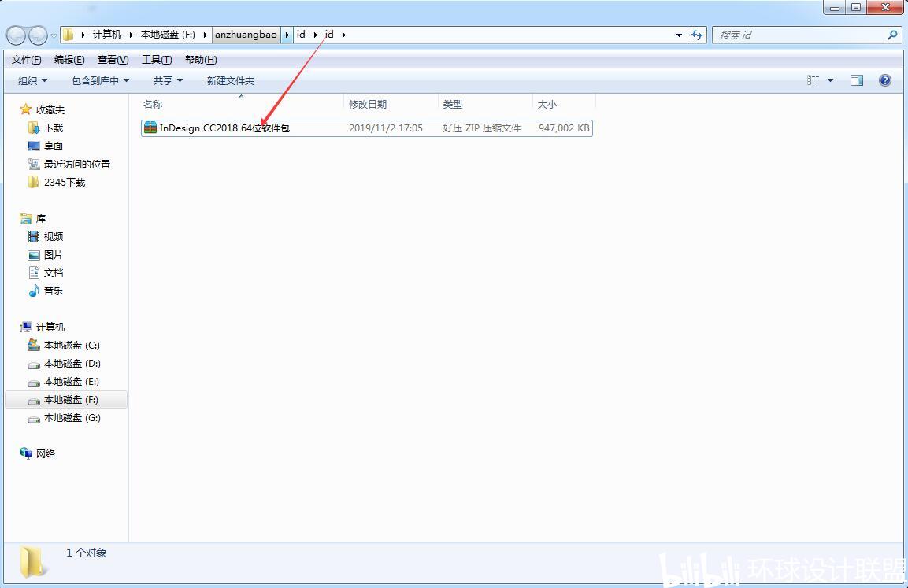Image resolution: width=908 pixels, height=588 pixels.
Task: Select 计算机 in the address breadcrumb
Action: pyautogui.click(x=107, y=35)
